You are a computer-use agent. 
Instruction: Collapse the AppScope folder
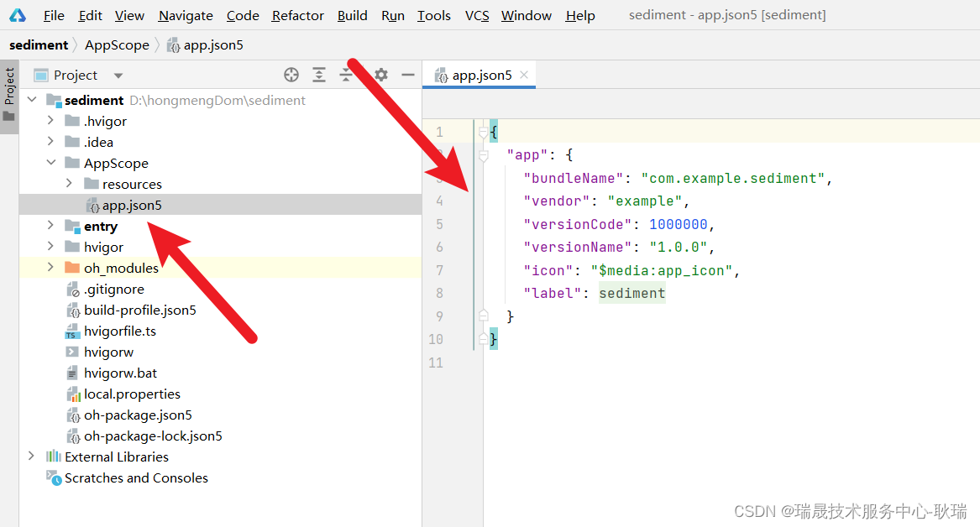pos(50,163)
